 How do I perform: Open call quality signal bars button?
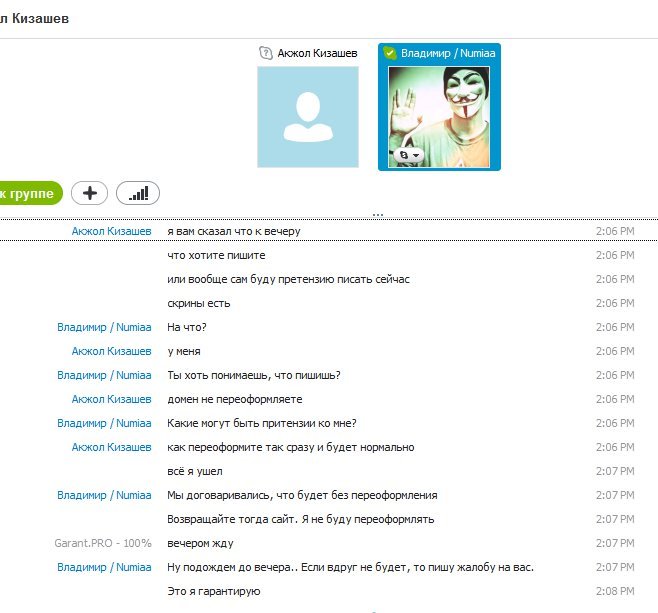coord(138,193)
